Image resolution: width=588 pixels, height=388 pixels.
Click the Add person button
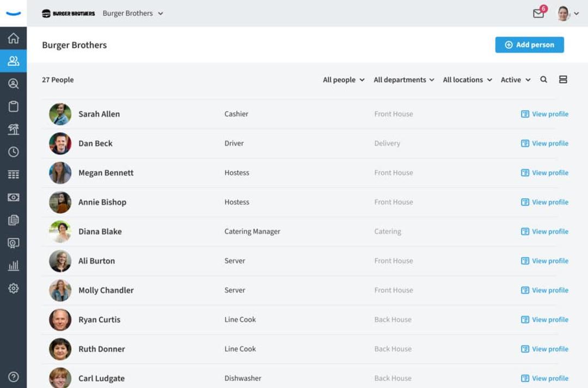[x=529, y=45]
